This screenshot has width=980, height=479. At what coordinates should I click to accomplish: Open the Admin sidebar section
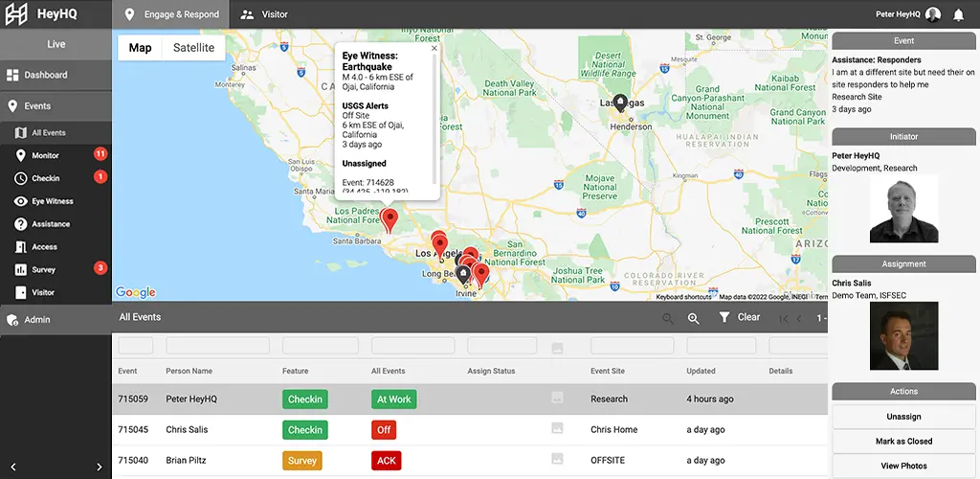(x=56, y=320)
